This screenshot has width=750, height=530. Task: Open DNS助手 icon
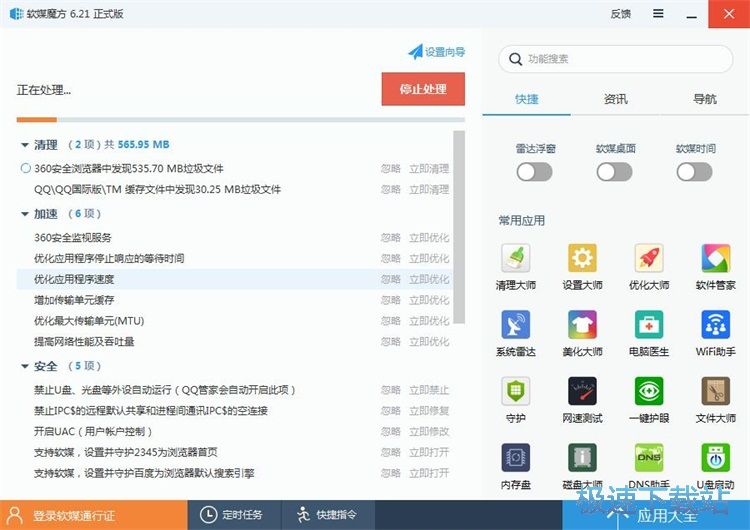[x=649, y=457]
